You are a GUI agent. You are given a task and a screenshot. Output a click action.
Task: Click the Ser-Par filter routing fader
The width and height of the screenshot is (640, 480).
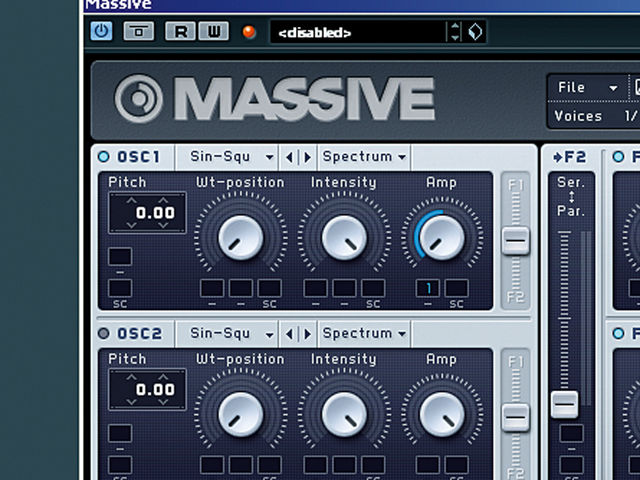564,404
